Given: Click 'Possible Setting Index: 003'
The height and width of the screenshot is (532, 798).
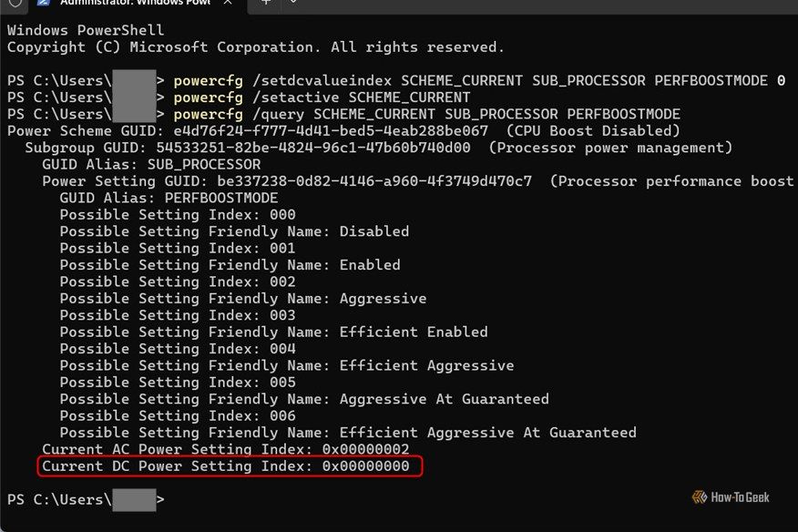Looking at the screenshot, I should (178, 315).
